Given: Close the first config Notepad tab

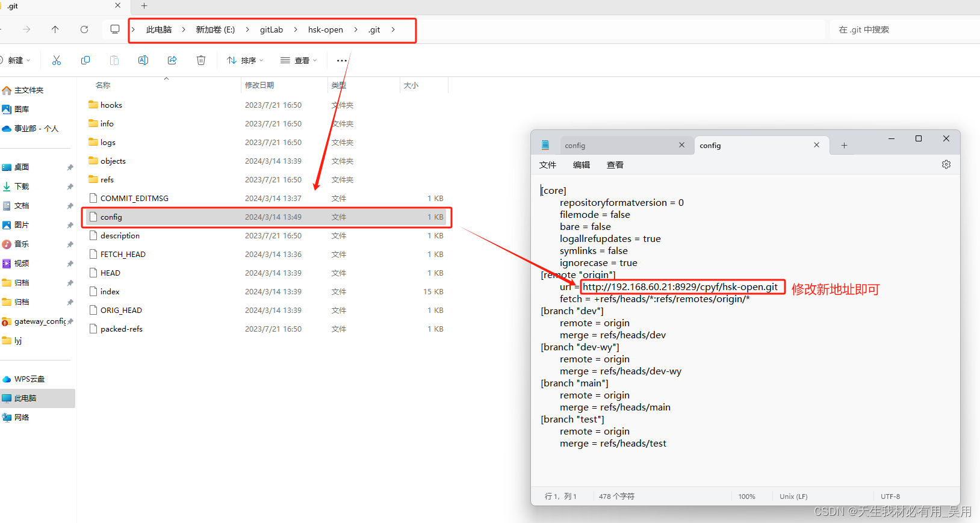Looking at the screenshot, I should [681, 145].
